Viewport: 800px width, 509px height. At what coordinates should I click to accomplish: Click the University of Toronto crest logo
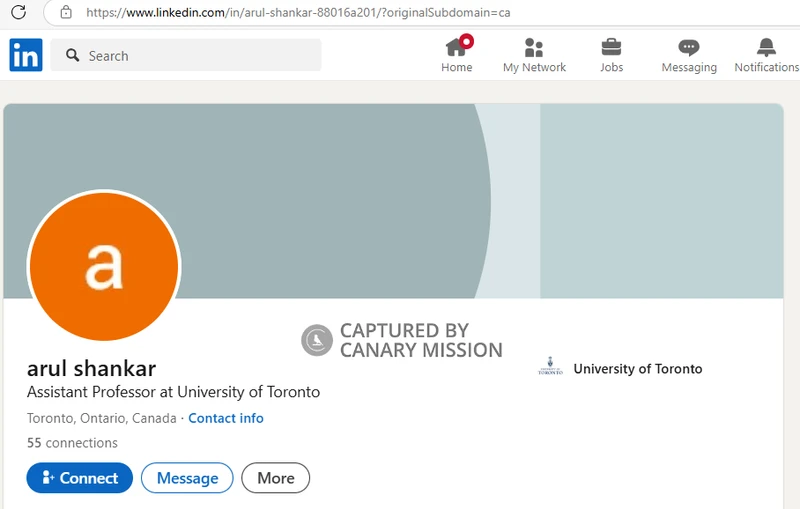click(x=550, y=368)
